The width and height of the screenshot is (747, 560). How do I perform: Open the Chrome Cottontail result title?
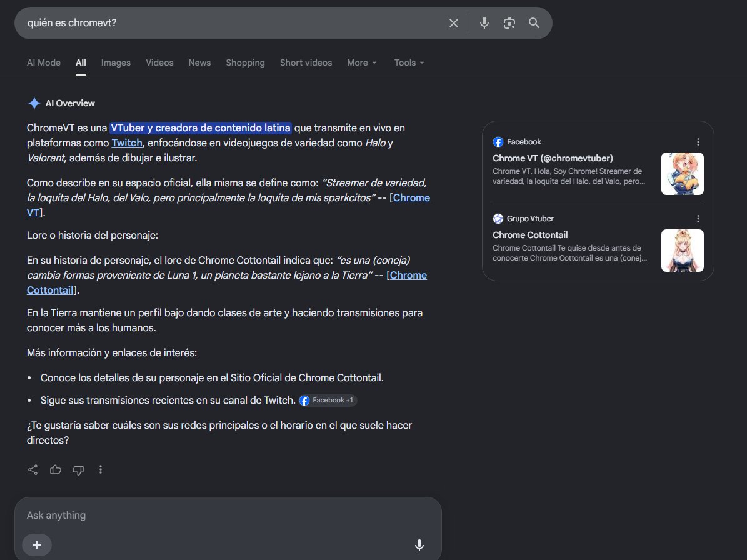click(530, 235)
